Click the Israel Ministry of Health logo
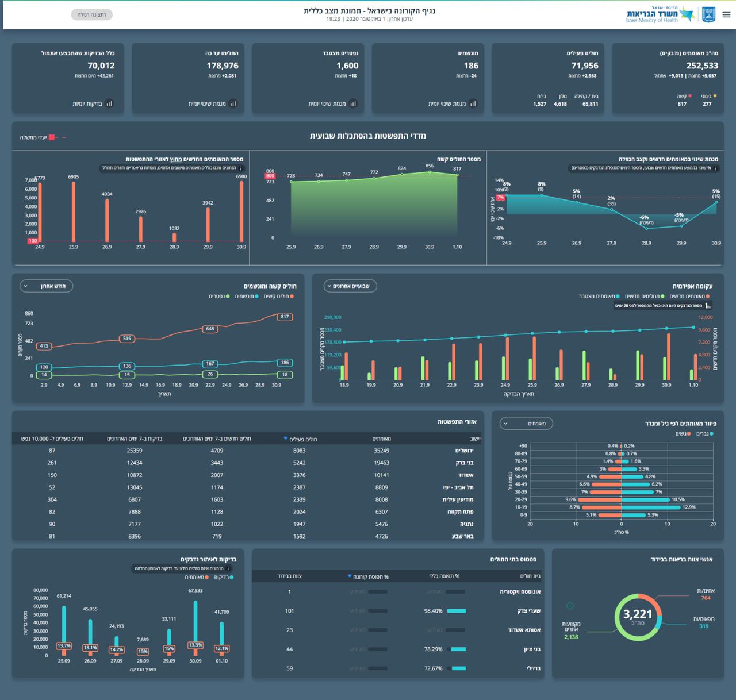This screenshot has width=736, height=700. tap(660, 15)
